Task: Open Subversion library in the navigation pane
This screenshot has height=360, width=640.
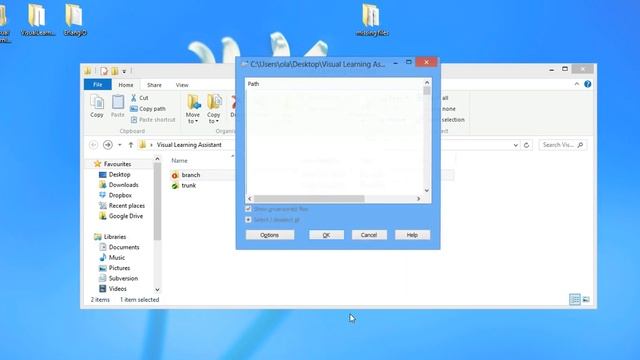Action: click(123, 278)
